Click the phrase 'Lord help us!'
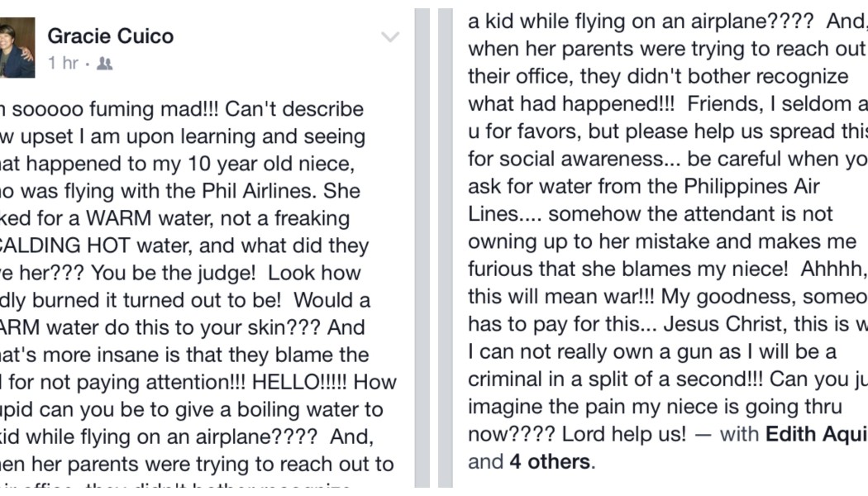This screenshot has width=868, height=496. point(624,434)
